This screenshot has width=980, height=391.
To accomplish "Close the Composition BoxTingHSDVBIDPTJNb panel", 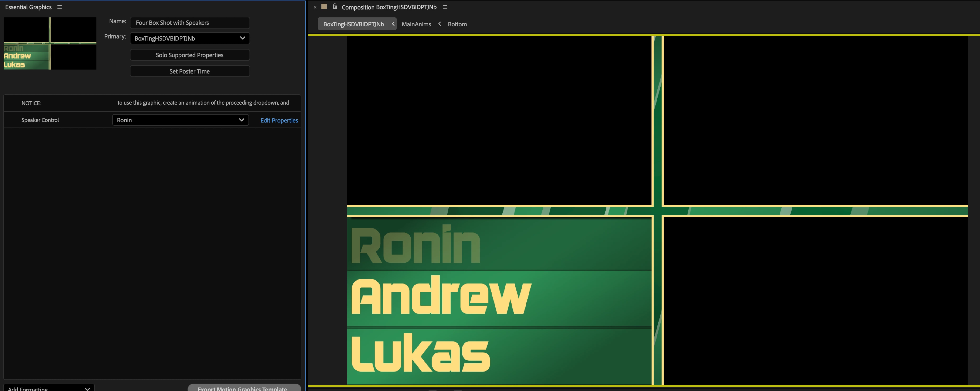I will coord(315,7).
